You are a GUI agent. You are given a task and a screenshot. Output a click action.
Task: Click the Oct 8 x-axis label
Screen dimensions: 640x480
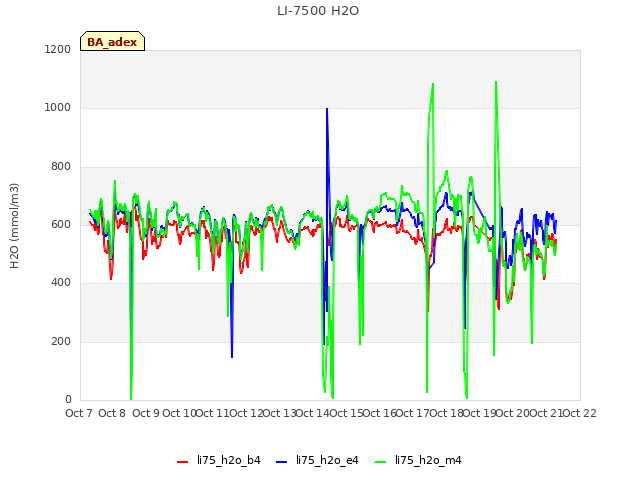pos(112,413)
